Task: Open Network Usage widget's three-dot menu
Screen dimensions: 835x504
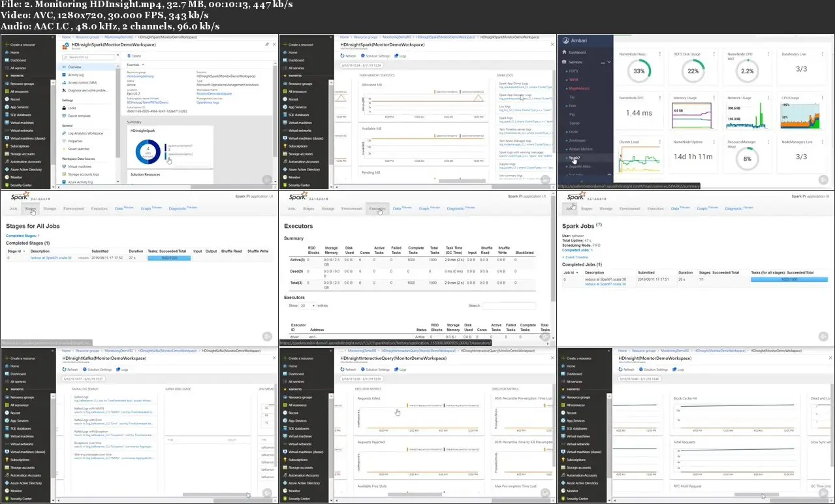Action: (768, 98)
